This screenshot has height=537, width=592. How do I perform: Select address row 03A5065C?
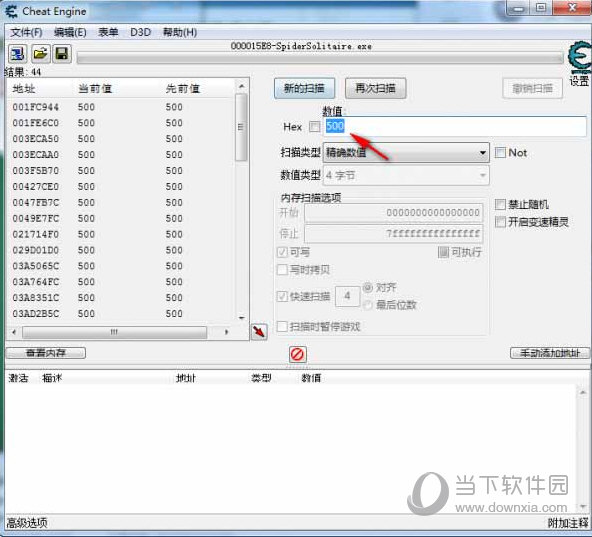click(121, 266)
